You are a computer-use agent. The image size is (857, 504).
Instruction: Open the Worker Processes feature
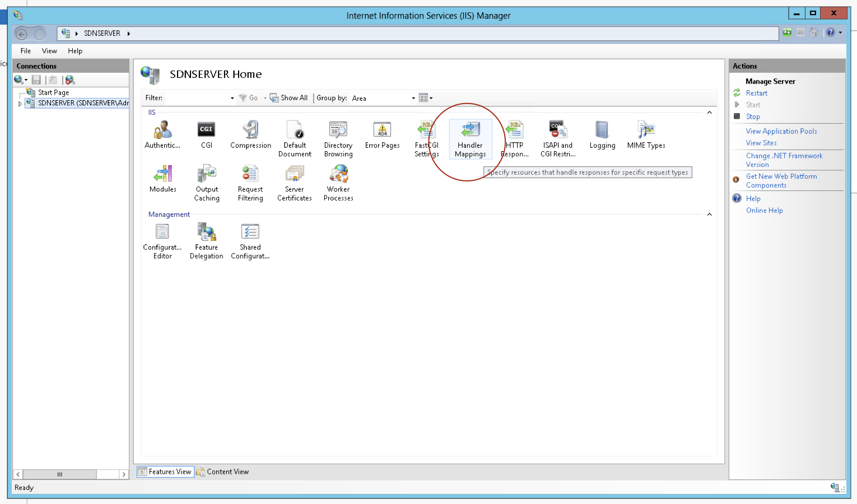pyautogui.click(x=338, y=183)
